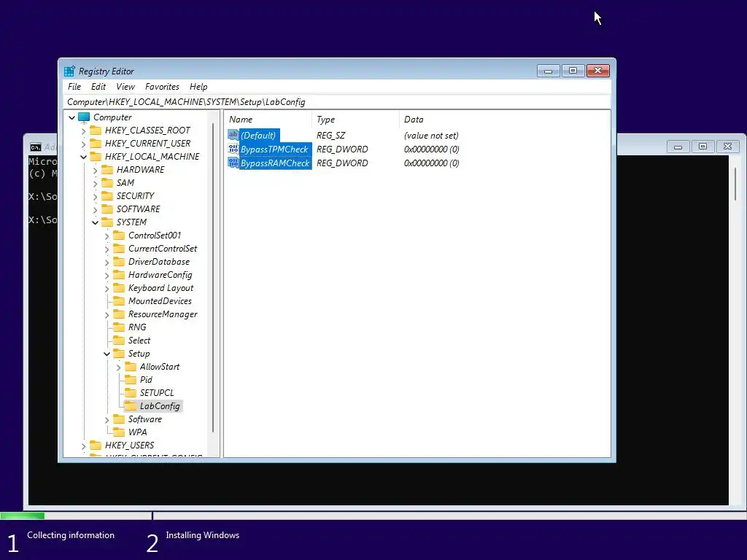Select the MountedDevices folder icon
The image size is (747, 560).
(x=119, y=301)
